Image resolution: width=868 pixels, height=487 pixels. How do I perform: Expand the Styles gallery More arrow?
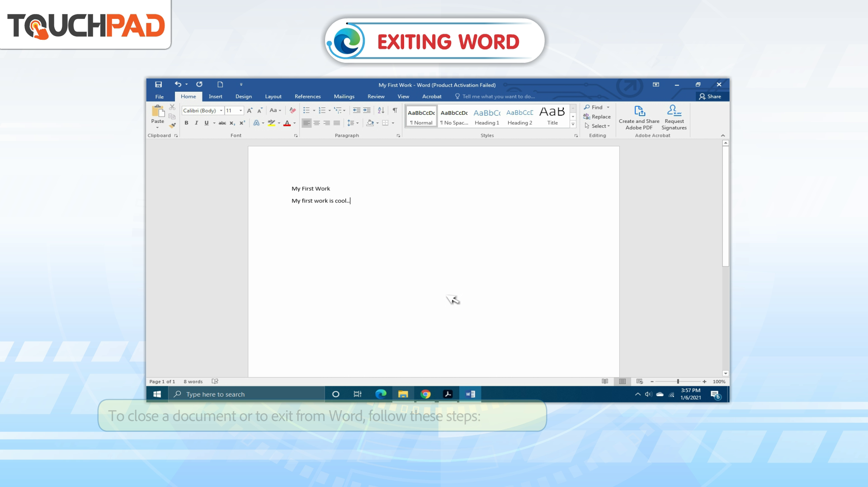click(x=573, y=125)
